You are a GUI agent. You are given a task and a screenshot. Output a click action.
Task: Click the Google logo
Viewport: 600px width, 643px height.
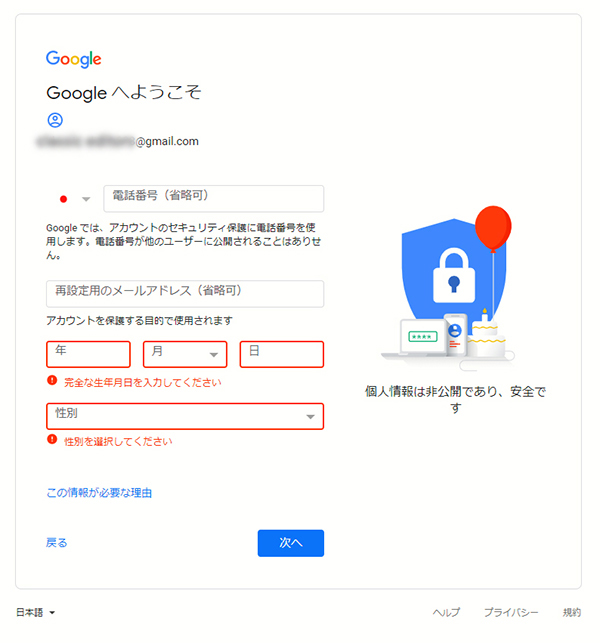[73, 59]
